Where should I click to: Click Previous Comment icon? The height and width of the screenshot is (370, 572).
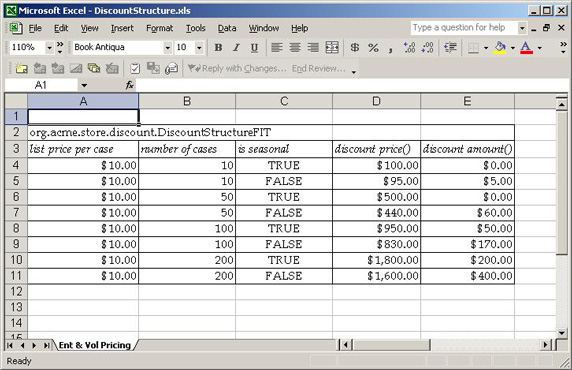coord(40,68)
